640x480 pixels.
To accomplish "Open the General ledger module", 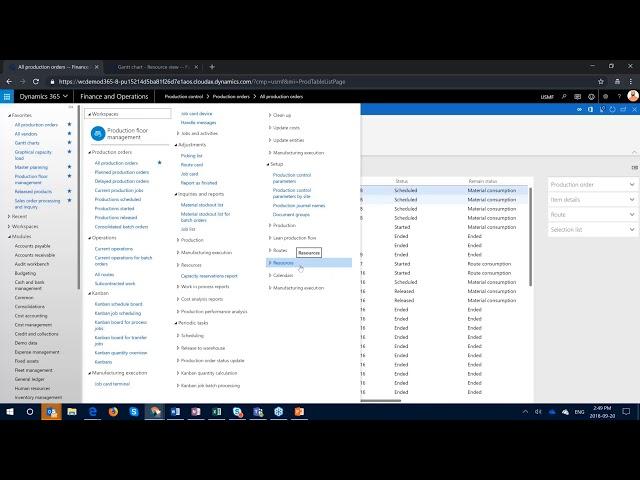I will coord(29,379).
